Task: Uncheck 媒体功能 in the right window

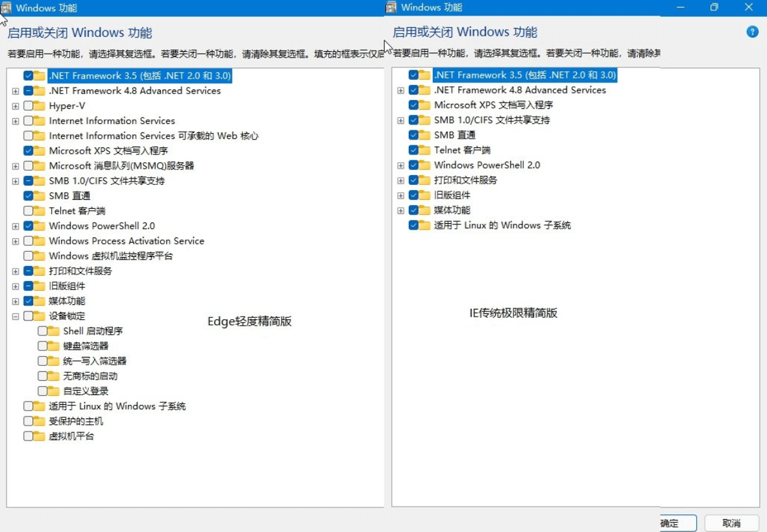Action: click(x=413, y=210)
